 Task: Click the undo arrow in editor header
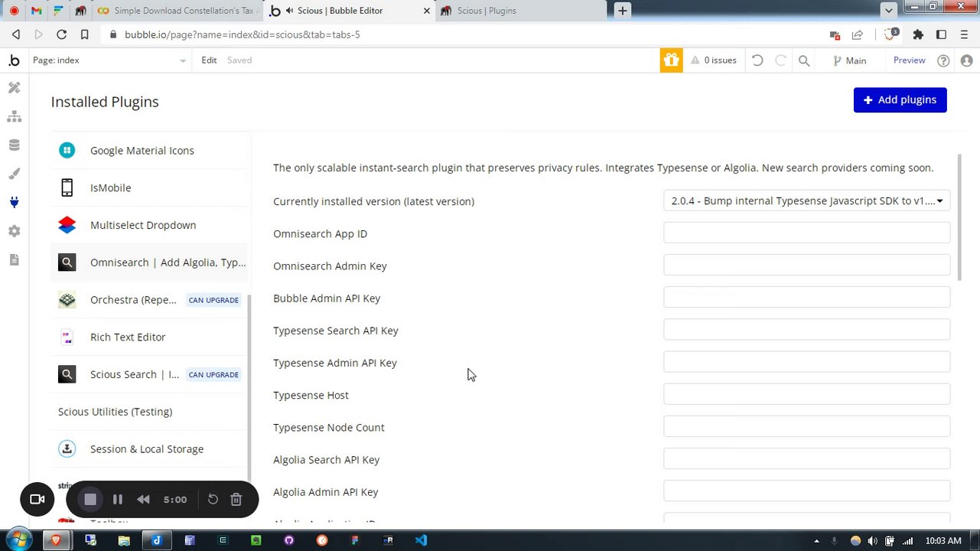(x=757, y=60)
